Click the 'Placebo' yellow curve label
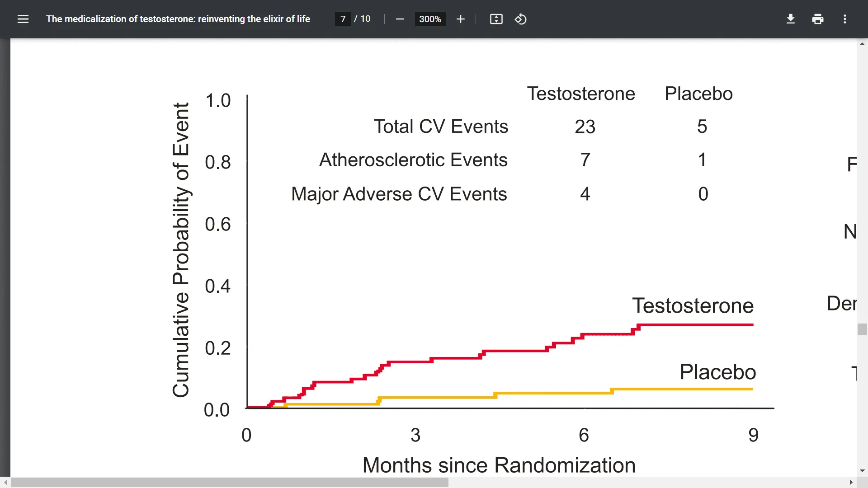Screen dimensions: 868x488 [x=717, y=372]
